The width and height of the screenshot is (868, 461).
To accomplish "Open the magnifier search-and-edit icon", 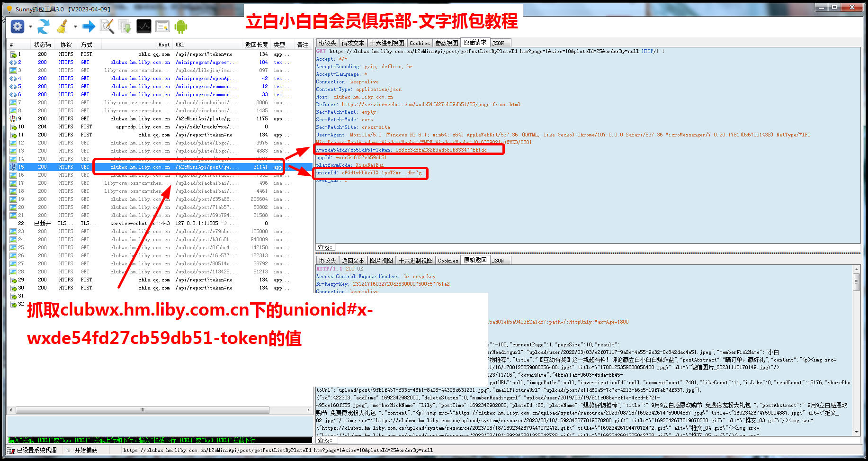I will coord(107,27).
